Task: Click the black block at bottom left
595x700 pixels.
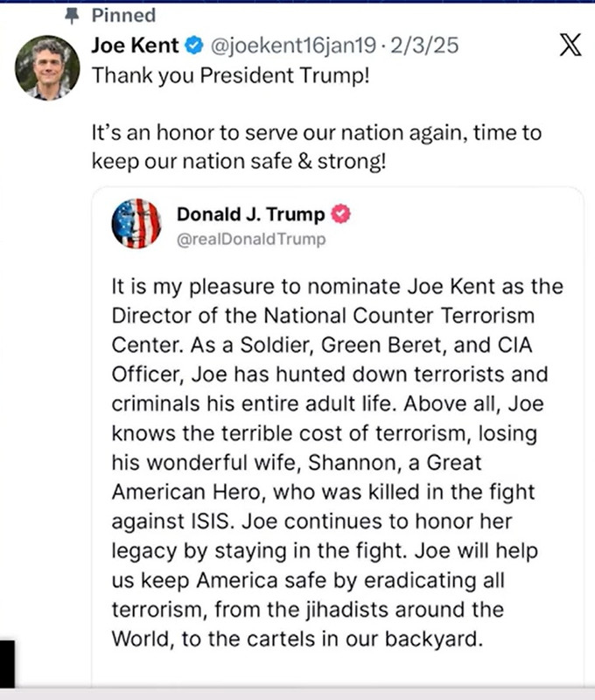Action: point(7,664)
